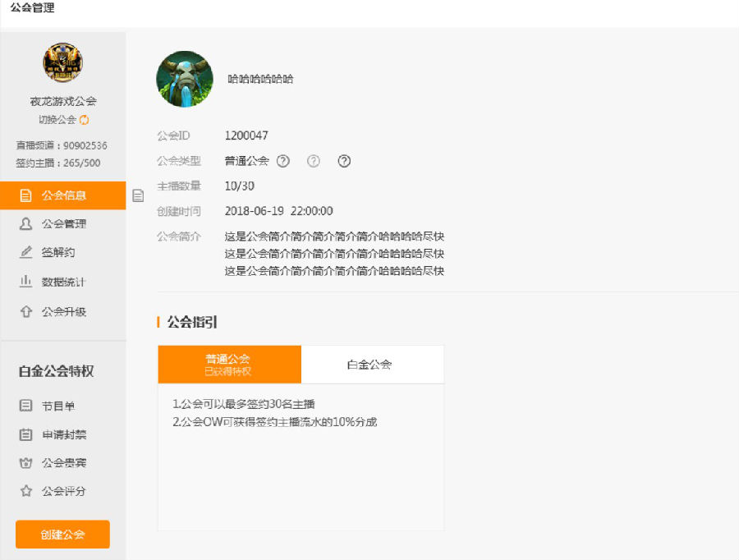Click the 公会管理 person icon in sidebar

[x=26, y=223]
